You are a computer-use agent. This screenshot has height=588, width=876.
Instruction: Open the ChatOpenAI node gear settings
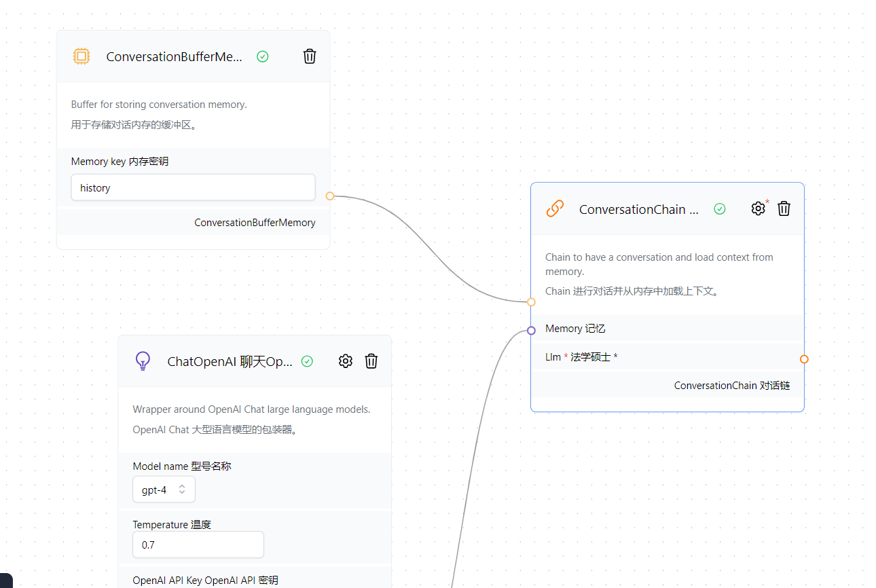345,361
